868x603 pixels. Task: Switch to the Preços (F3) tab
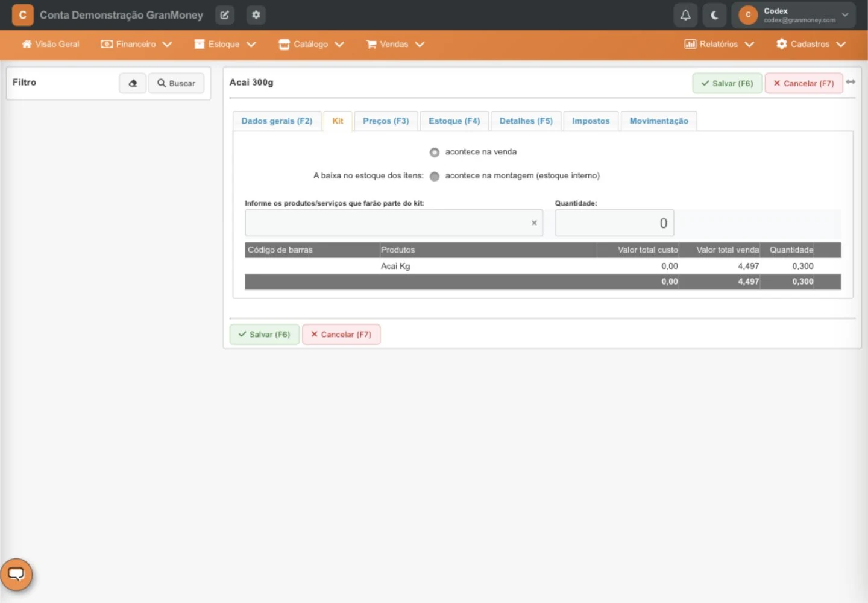coord(386,121)
